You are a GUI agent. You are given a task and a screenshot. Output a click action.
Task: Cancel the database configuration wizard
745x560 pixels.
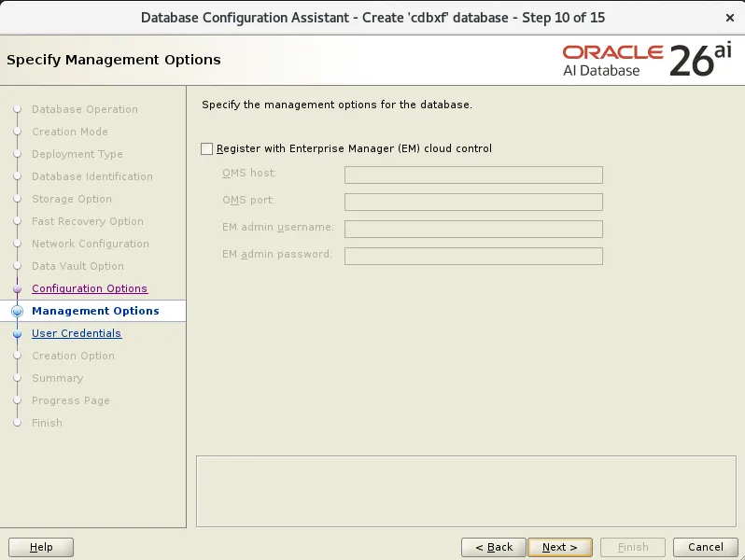pyautogui.click(x=706, y=547)
